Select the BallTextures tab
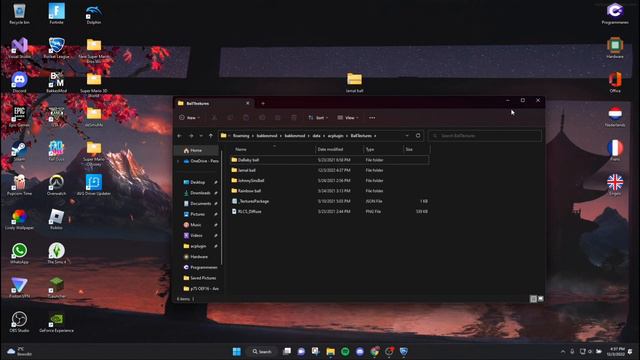The width and height of the screenshot is (640, 360). 213,103
